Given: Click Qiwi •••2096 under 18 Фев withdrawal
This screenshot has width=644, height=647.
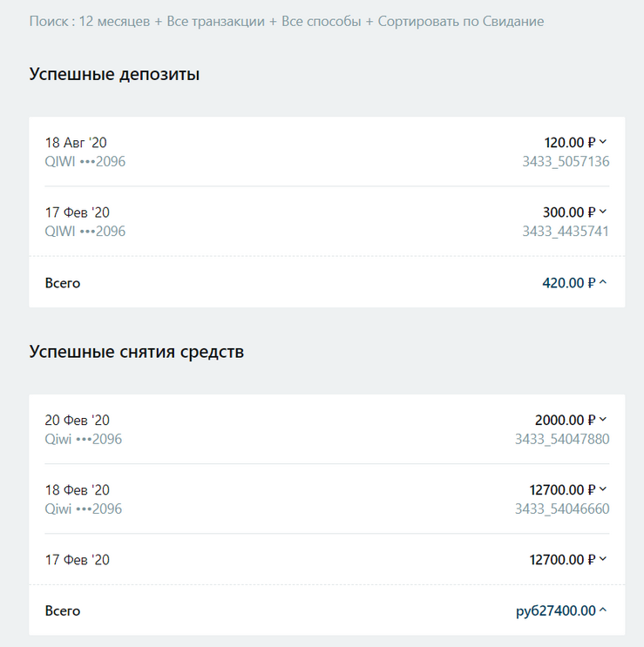Looking at the screenshot, I should (83, 509).
